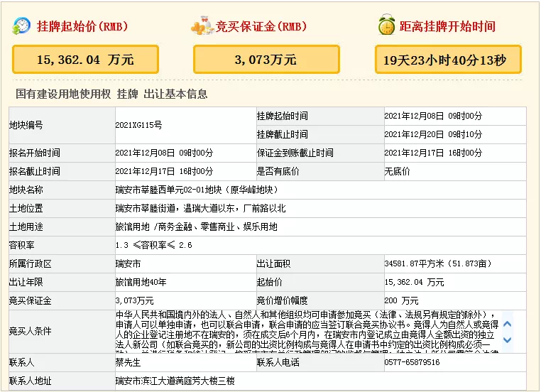Image resolution: width=541 pixels, height=392 pixels.
Task: Click the alarm clock icon beside 距离挂牌开始时间
Action: pyautogui.click(x=386, y=25)
